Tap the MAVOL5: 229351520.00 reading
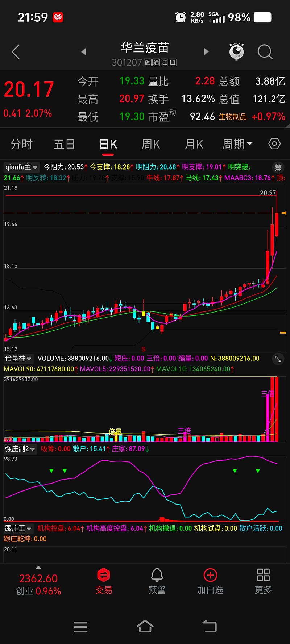The height and width of the screenshot is (644, 290). click(117, 369)
